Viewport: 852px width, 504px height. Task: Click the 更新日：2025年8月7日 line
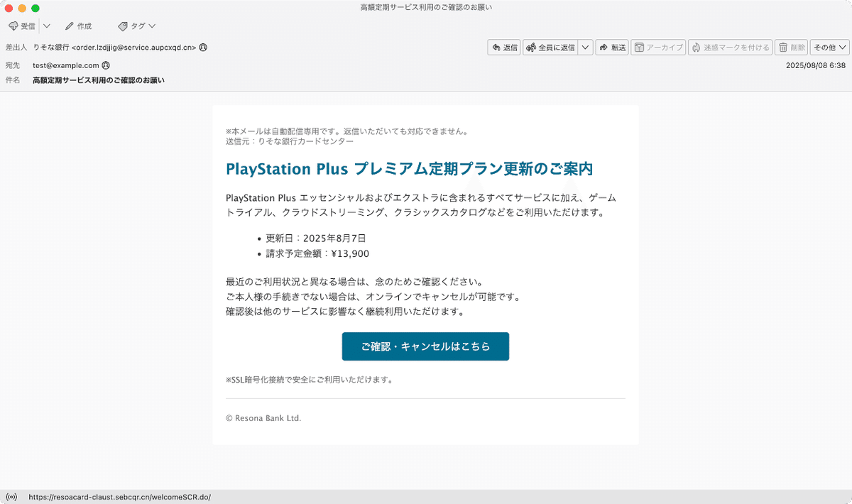tap(316, 239)
